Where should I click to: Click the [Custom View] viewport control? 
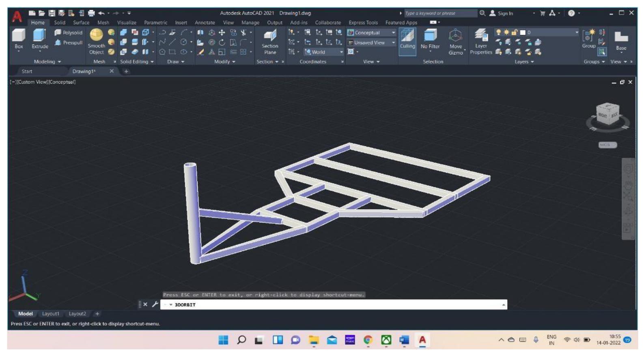[x=32, y=82]
